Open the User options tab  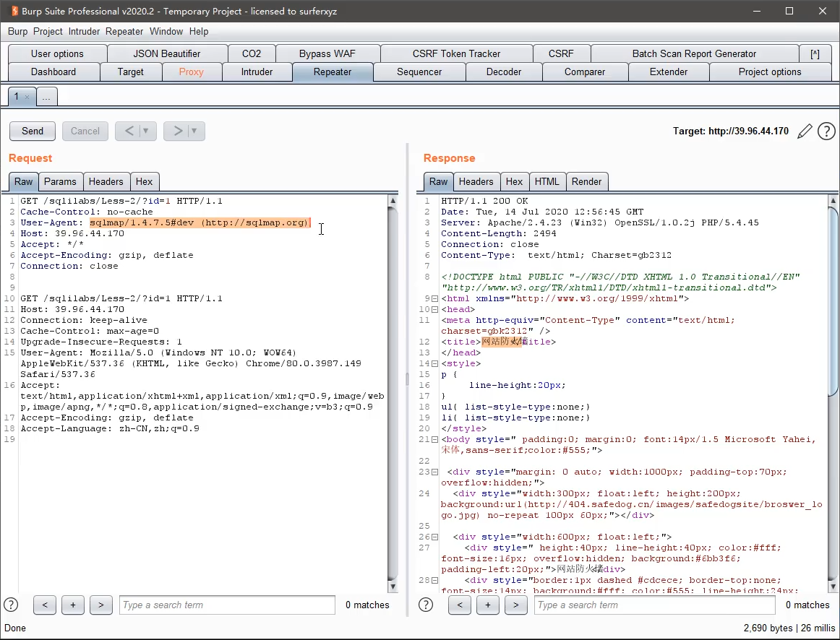click(57, 53)
